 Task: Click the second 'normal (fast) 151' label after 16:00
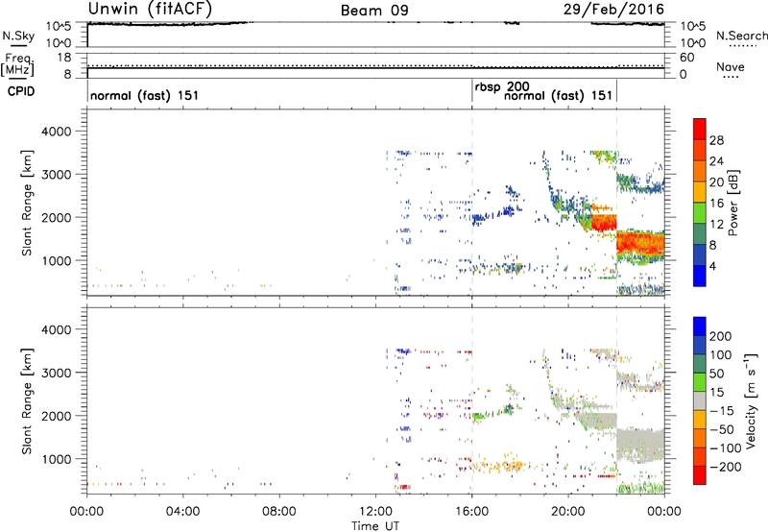click(x=559, y=95)
